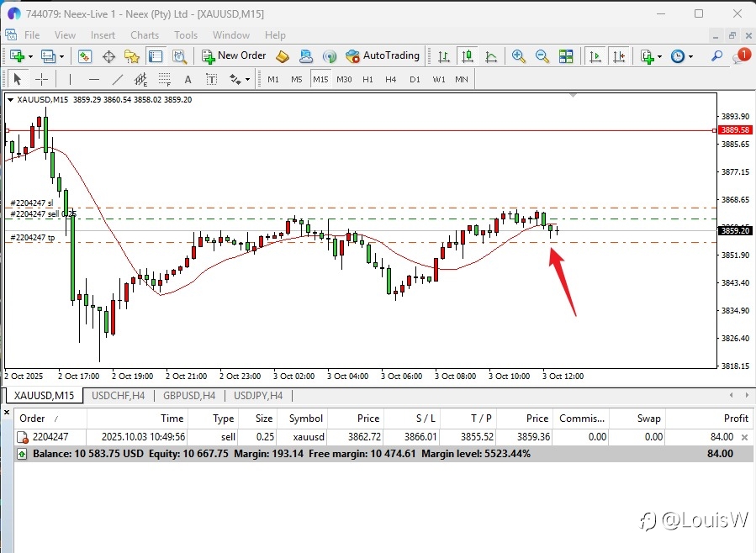This screenshot has height=553, width=756.
Task: Expand the indicators list dropdown arrow
Action: [660, 56]
